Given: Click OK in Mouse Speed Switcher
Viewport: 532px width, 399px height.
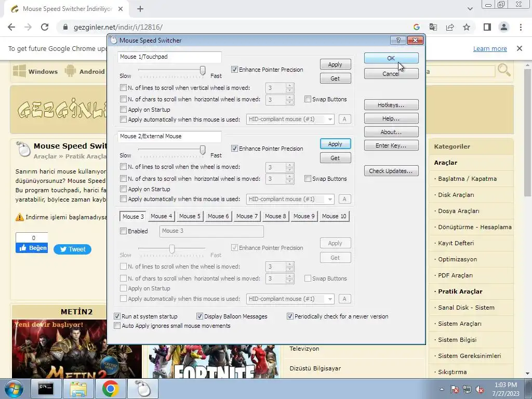Looking at the screenshot, I should click(391, 58).
